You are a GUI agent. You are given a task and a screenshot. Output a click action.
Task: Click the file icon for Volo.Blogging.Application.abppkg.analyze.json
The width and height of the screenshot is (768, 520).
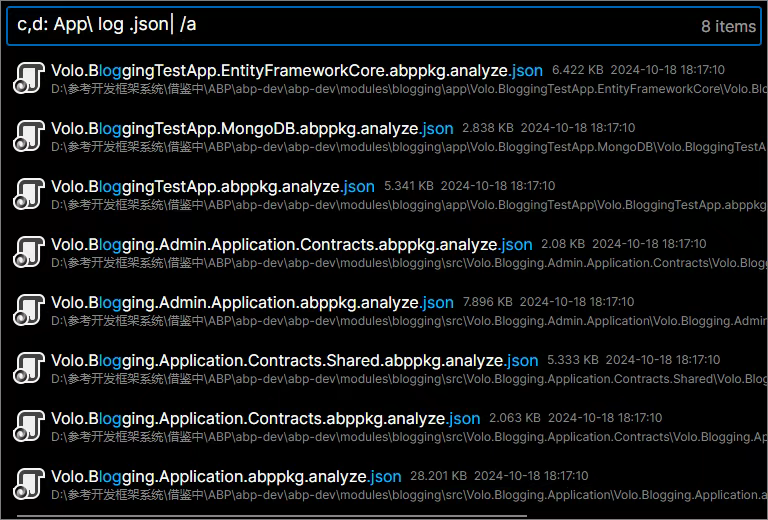coord(28,484)
